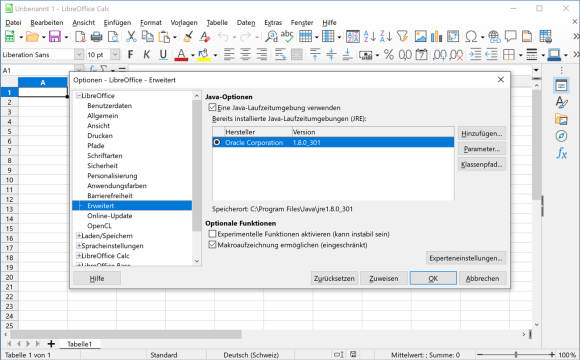Screen dimensions: 580x360
Task: Open sidebar Functions fx icon
Action: point(562,152)
